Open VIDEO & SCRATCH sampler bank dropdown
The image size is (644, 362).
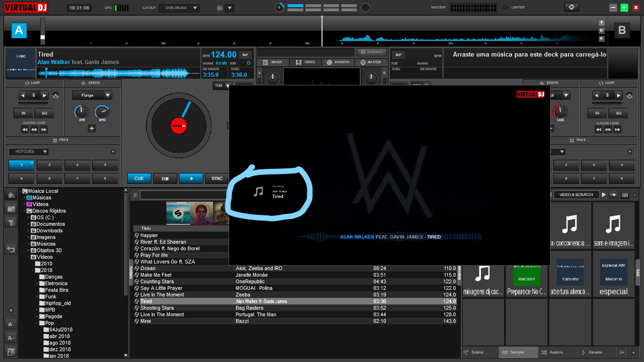pos(576,195)
